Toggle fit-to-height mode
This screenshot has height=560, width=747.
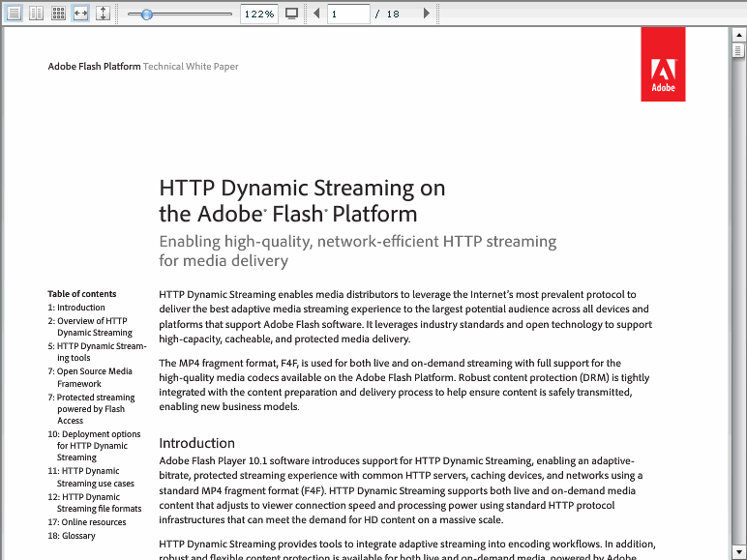pyautogui.click(x=103, y=14)
